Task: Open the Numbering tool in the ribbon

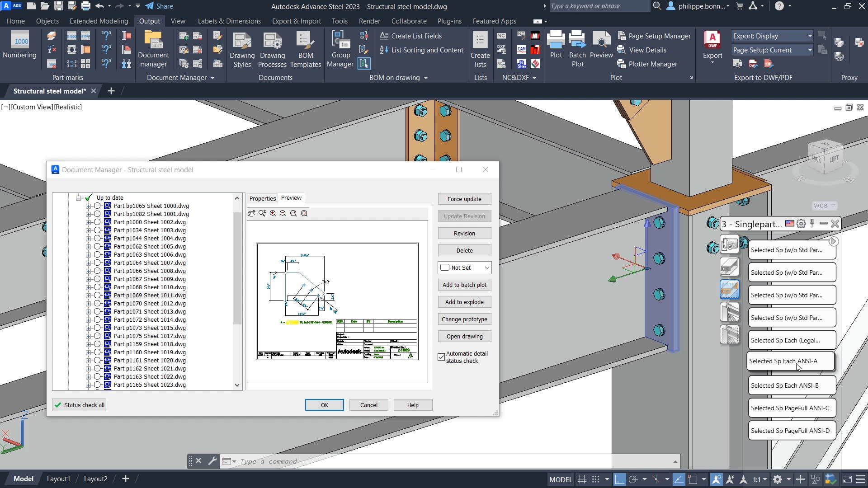Action: click(19, 45)
